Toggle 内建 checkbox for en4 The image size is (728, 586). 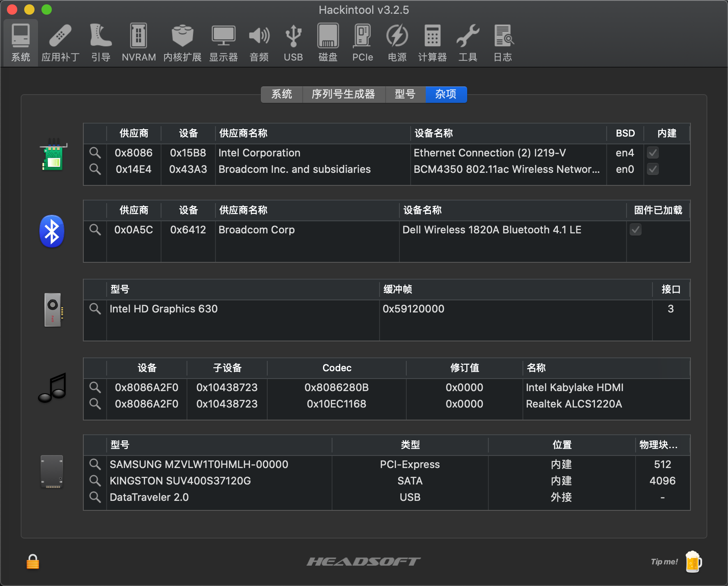click(653, 153)
